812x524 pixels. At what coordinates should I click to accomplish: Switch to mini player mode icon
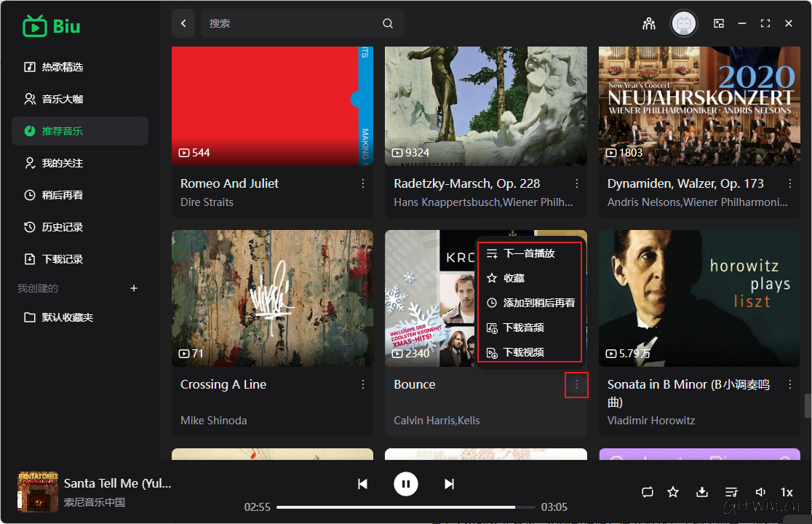[x=719, y=23]
